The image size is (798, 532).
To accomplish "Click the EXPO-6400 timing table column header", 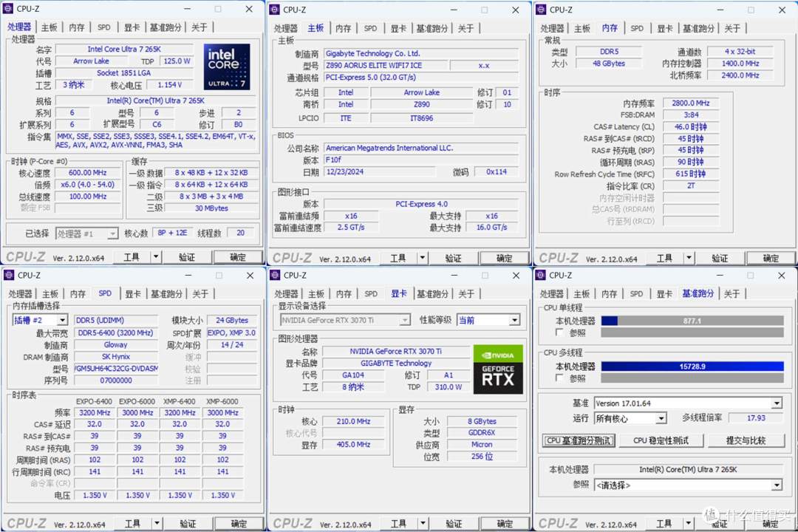I will click(94, 401).
